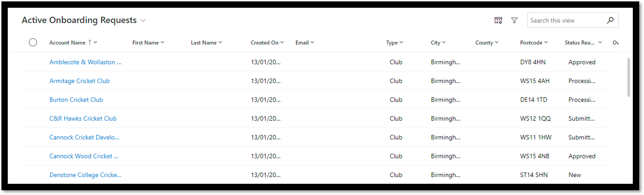Click the search magnifier icon
The height and width of the screenshot is (195, 644).
pos(610,21)
